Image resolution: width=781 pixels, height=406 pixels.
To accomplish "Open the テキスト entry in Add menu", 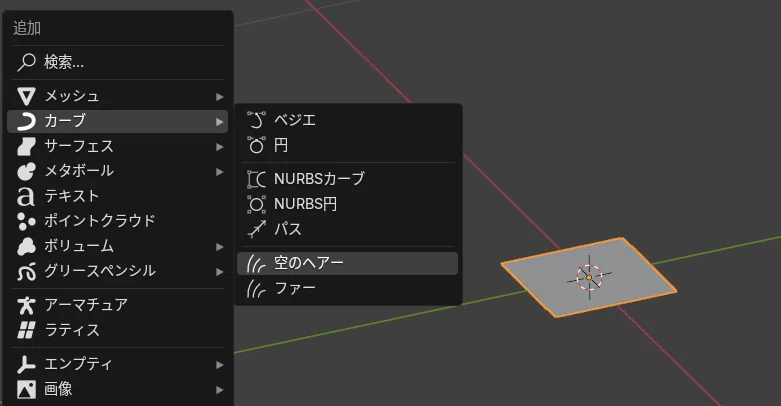I will 118,196.
